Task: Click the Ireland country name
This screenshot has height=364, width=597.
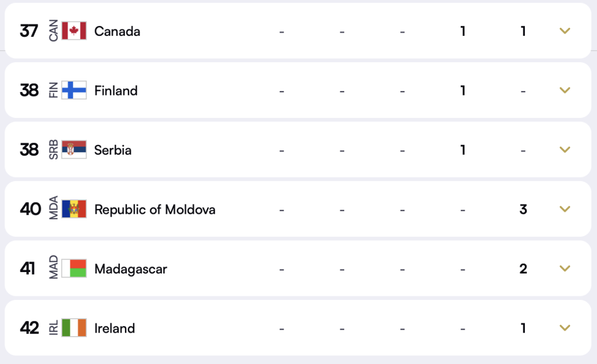Action: tap(114, 329)
